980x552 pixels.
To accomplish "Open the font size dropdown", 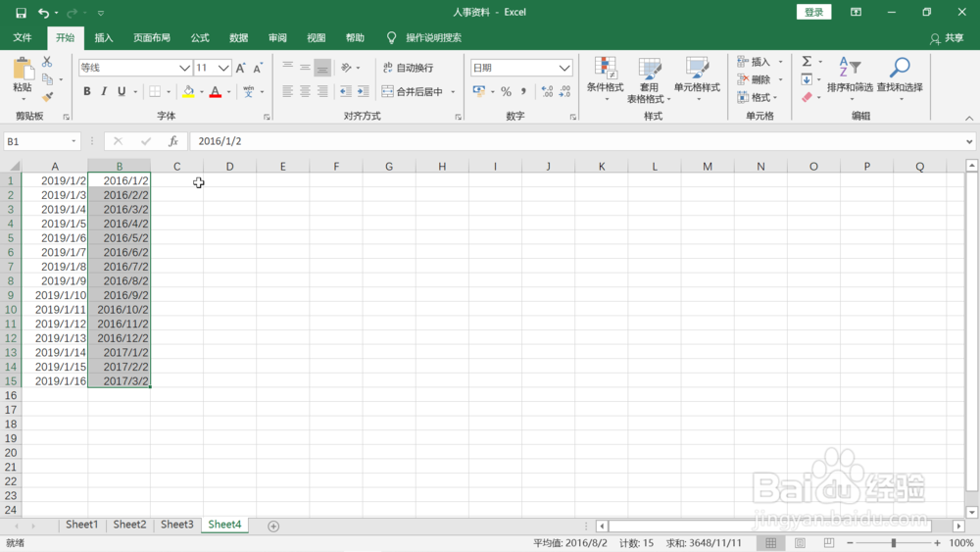I will click(x=223, y=68).
